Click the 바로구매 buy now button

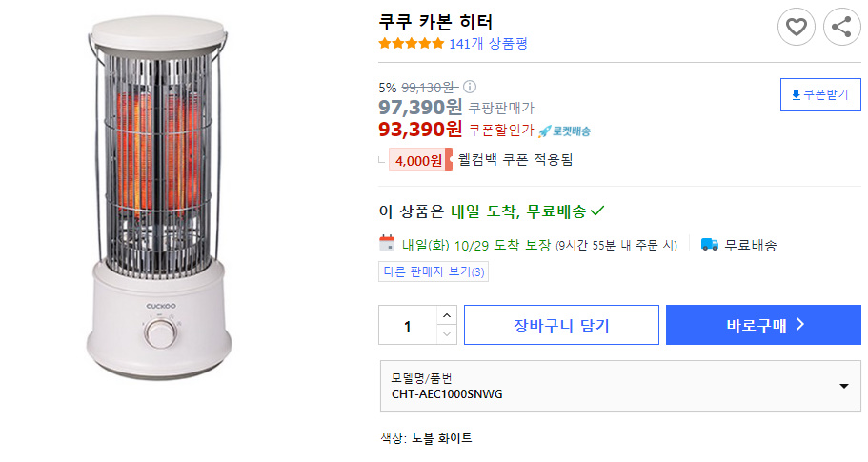(763, 325)
